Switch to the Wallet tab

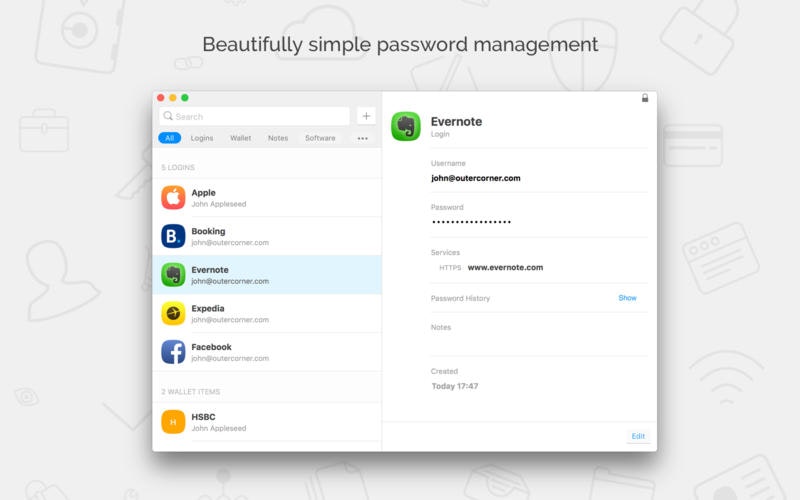pos(240,138)
